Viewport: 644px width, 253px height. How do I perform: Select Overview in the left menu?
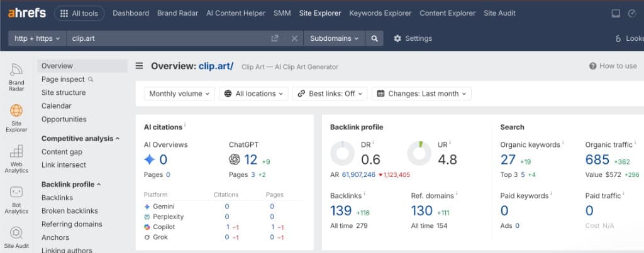(82, 66)
